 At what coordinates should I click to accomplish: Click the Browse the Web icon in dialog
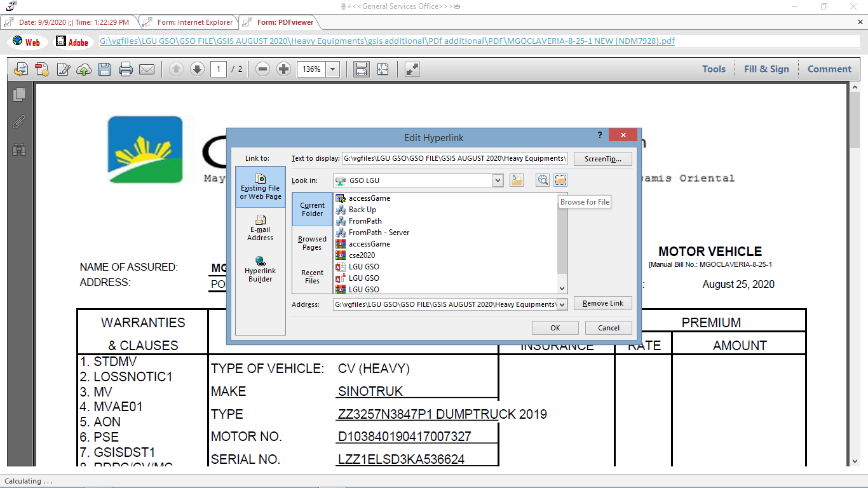(x=542, y=180)
